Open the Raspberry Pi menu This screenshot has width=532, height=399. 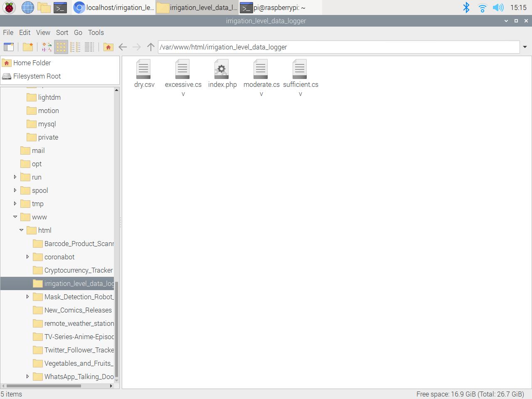pyautogui.click(x=9, y=7)
